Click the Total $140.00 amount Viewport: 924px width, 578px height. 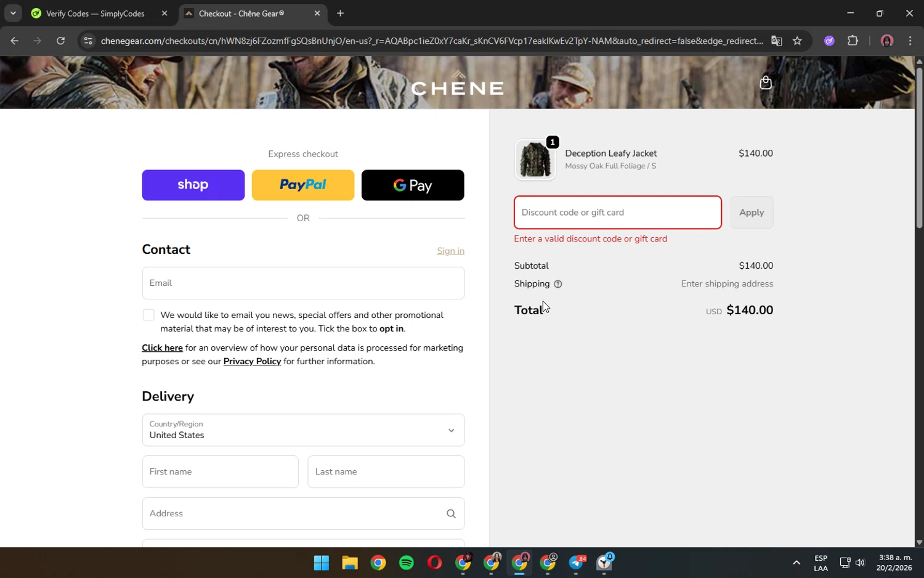[x=750, y=310]
